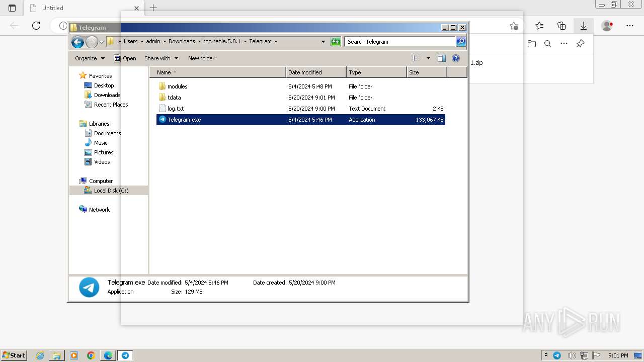This screenshot has width=644, height=362.
Task: Click the large Telegram icon in details pane
Action: [89, 287]
